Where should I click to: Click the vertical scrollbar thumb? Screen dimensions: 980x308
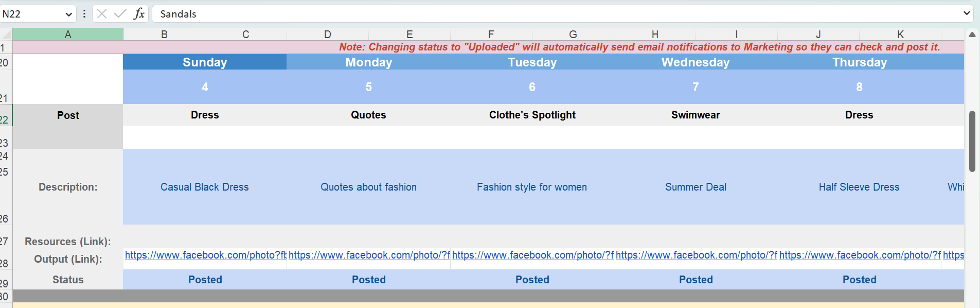point(972,141)
